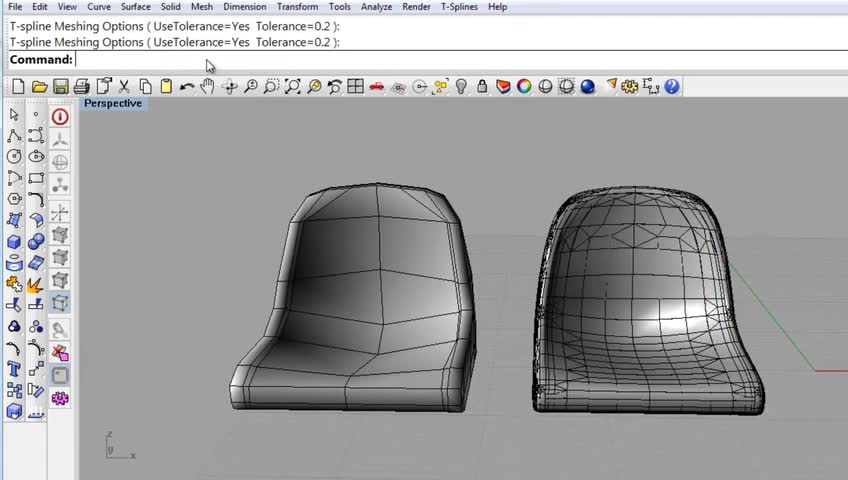This screenshot has width=848, height=480.
Task: Toggle object lock with the padlock icon
Action: (x=482, y=87)
